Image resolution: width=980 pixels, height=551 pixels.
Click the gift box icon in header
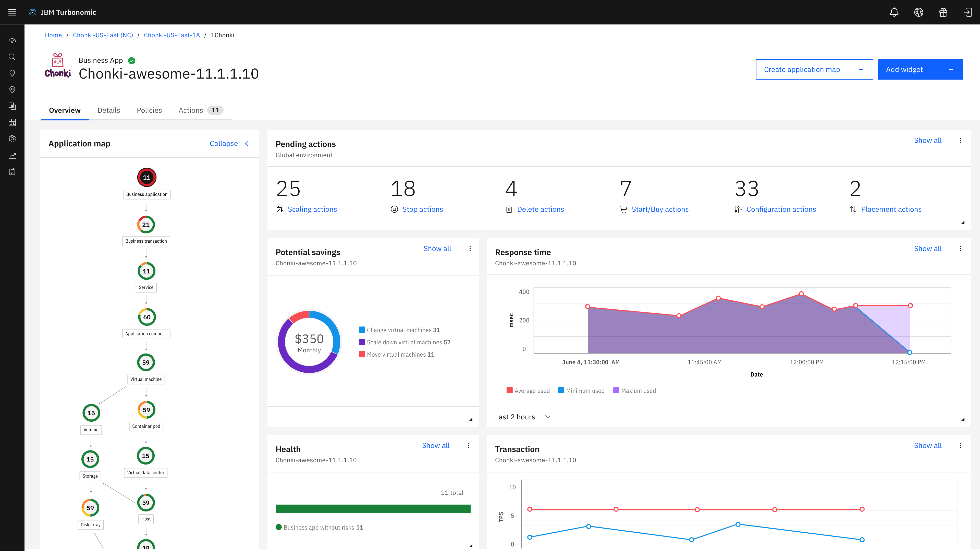(x=943, y=12)
